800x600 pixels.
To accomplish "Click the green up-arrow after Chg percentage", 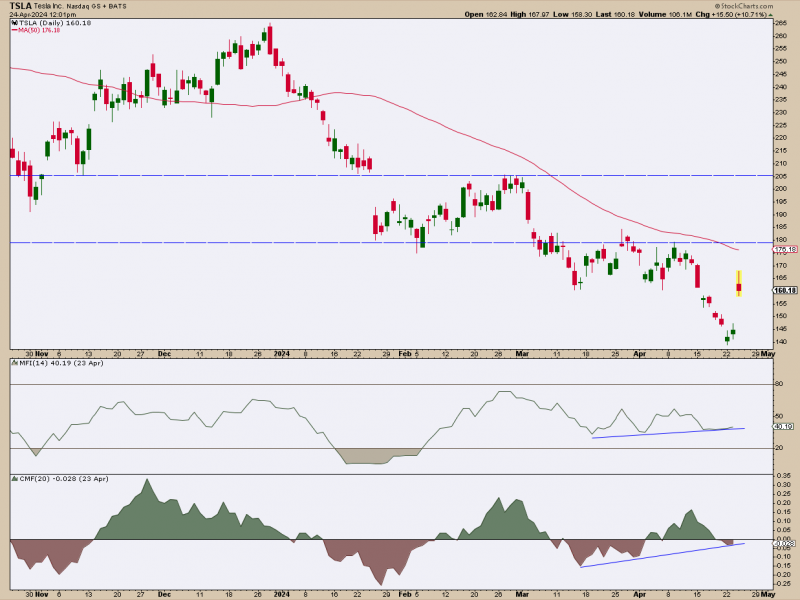I will [x=770, y=15].
